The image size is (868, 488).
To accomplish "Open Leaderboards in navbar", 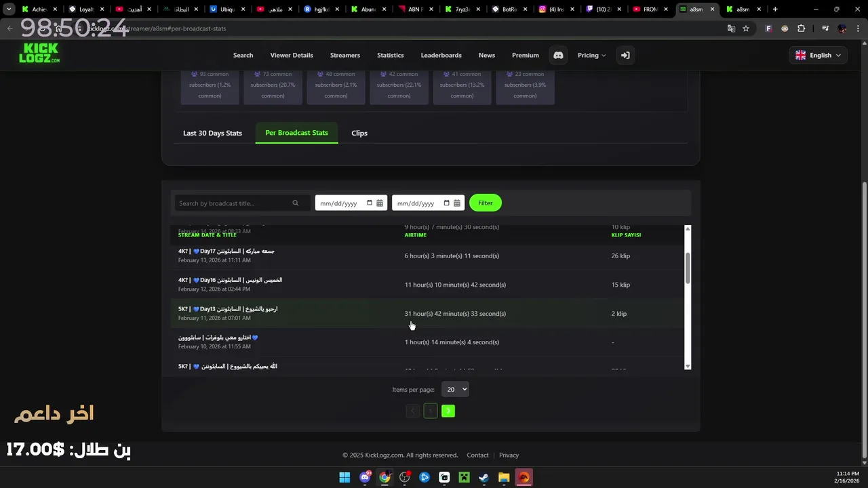I will 441,56.
